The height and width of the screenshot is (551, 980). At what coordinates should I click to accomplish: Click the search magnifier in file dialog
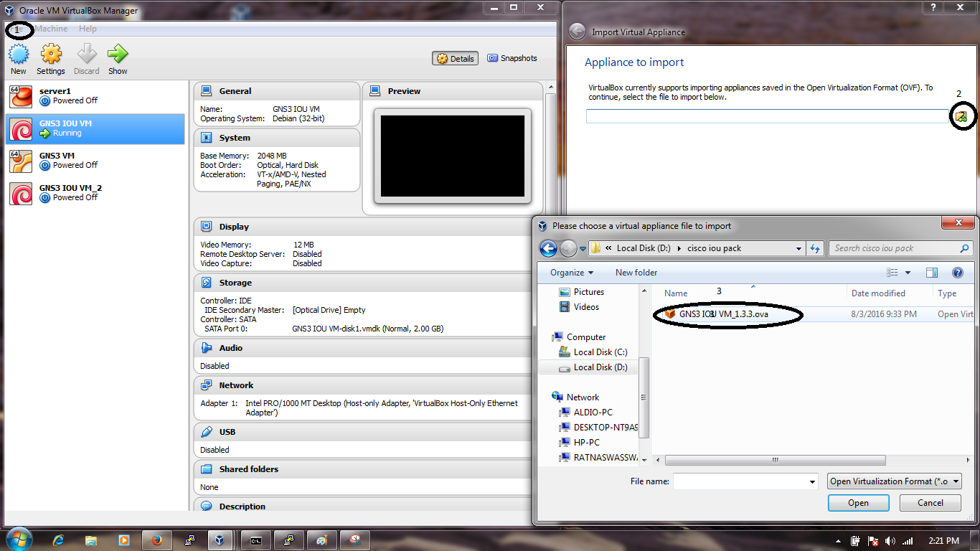(x=964, y=248)
